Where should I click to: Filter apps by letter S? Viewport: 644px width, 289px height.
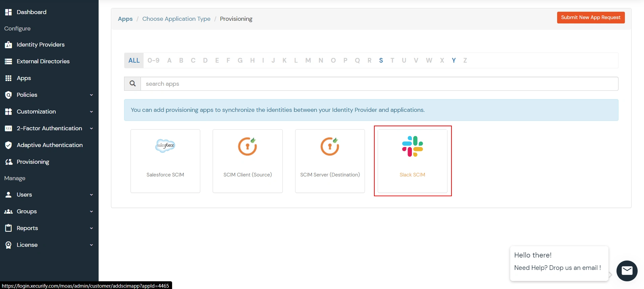[381, 60]
